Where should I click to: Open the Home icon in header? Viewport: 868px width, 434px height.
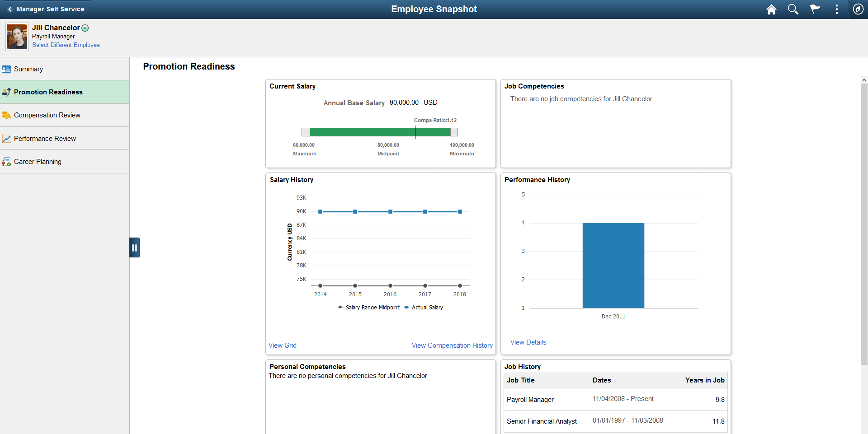771,9
